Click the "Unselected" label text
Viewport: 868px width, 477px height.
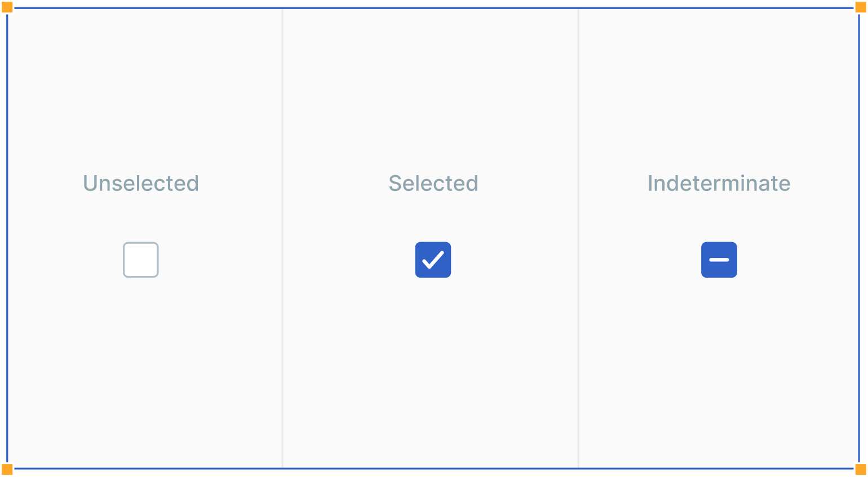point(141,184)
